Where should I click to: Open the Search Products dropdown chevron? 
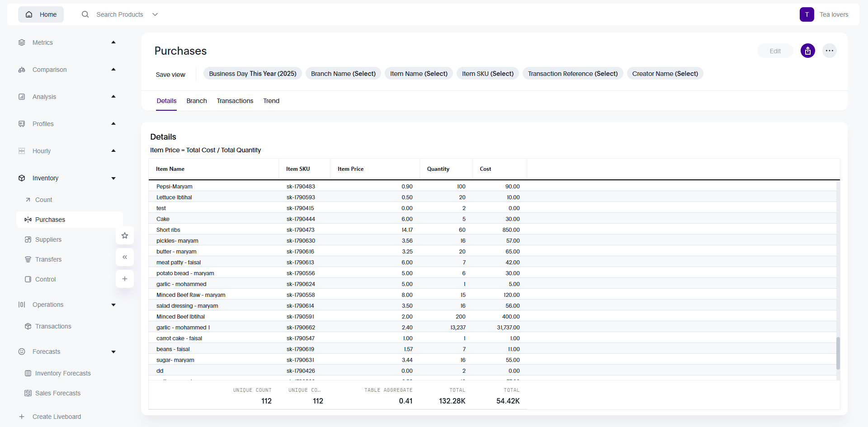tap(155, 14)
